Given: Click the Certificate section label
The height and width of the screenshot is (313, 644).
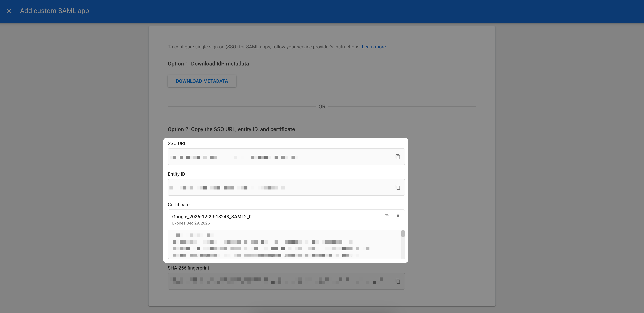Looking at the screenshot, I should tap(178, 204).
